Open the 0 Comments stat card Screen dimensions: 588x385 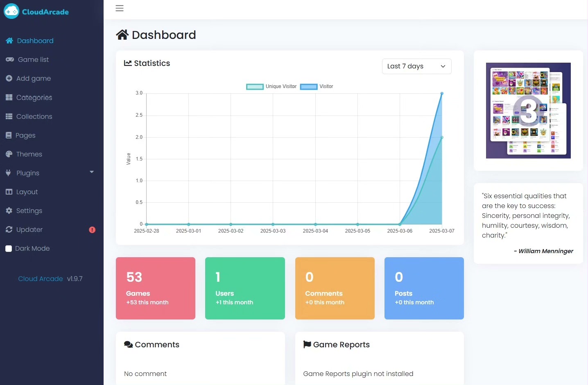coord(335,288)
